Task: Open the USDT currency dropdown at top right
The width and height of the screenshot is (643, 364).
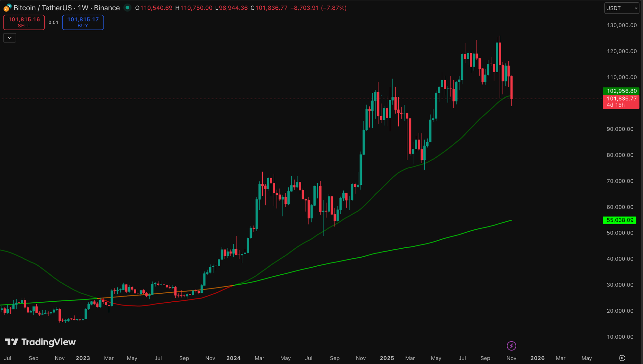Action: click(621, 8)
